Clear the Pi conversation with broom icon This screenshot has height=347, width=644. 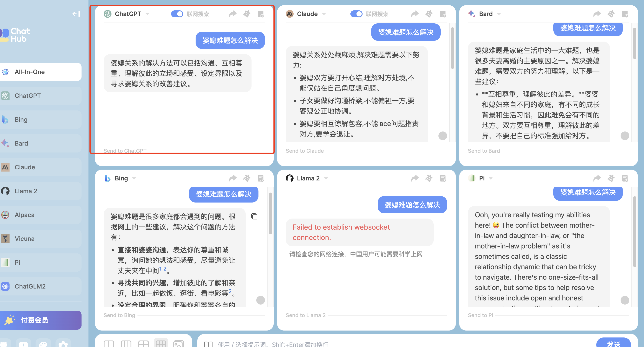point(611,178)
